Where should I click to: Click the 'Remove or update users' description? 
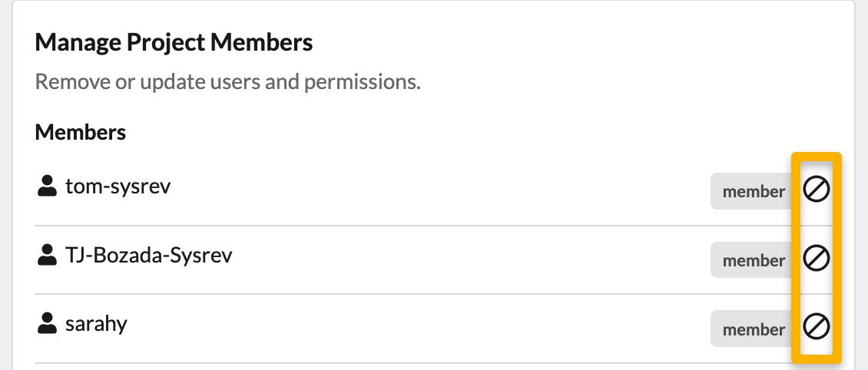[x=227, y=81]
